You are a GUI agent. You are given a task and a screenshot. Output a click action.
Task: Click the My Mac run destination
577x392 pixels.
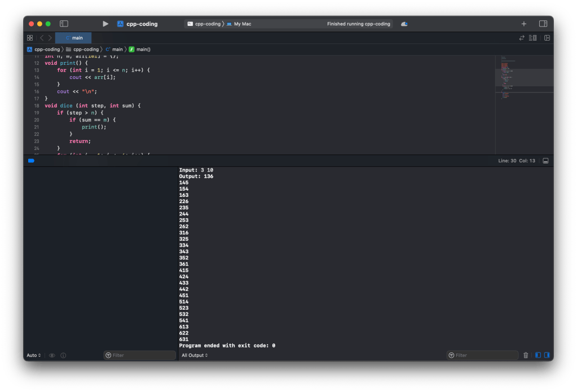242,24
